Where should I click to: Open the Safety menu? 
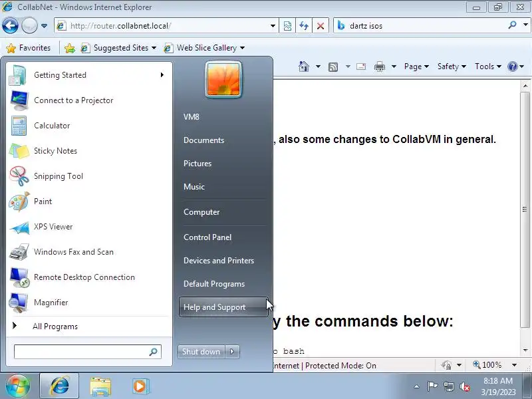pyautogui.click(x=452, y=66)
